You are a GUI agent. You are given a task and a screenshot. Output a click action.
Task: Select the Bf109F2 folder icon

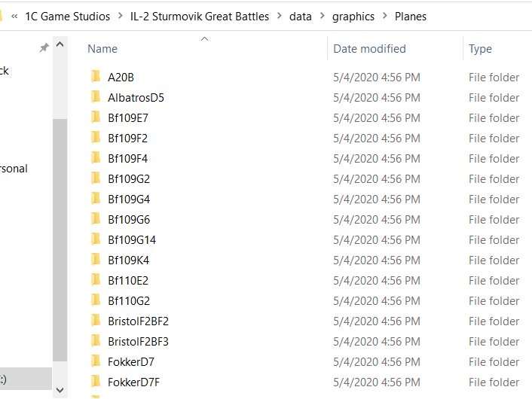[x=96, y=138]
